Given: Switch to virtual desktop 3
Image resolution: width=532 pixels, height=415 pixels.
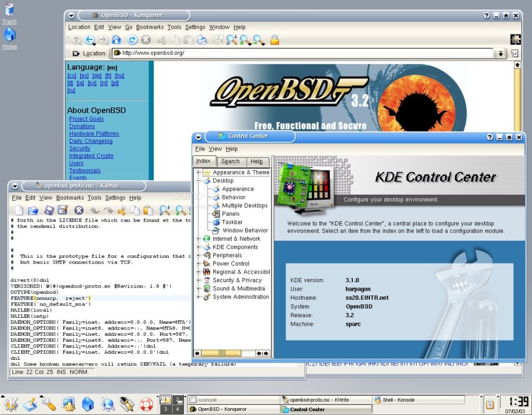Looking at the screenshot, I should (x=165, y=409).
